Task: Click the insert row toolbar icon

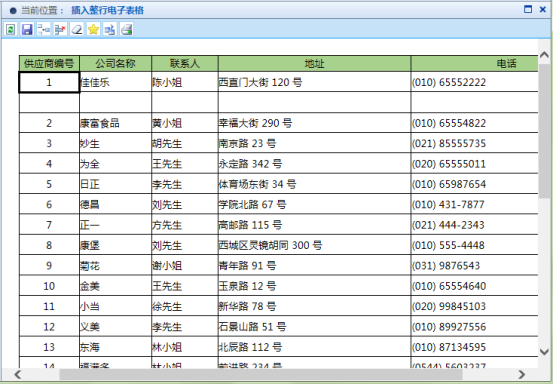Action: coord(44,29)
